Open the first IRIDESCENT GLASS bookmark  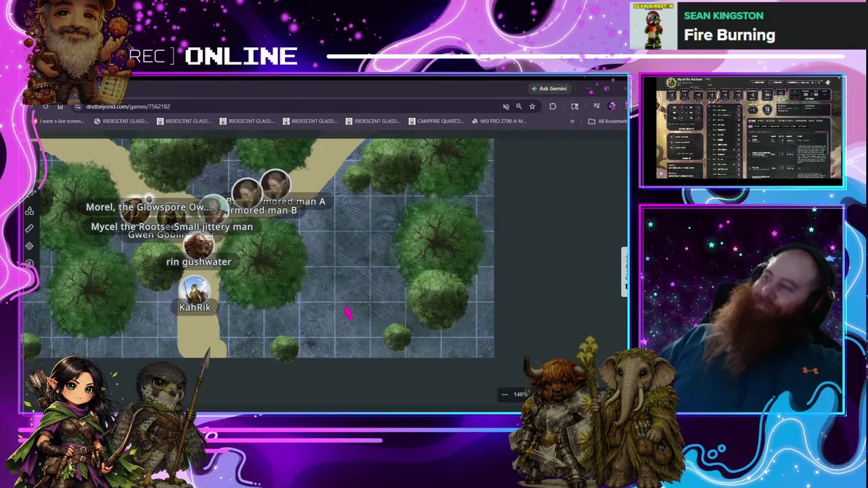click(121, 121)
